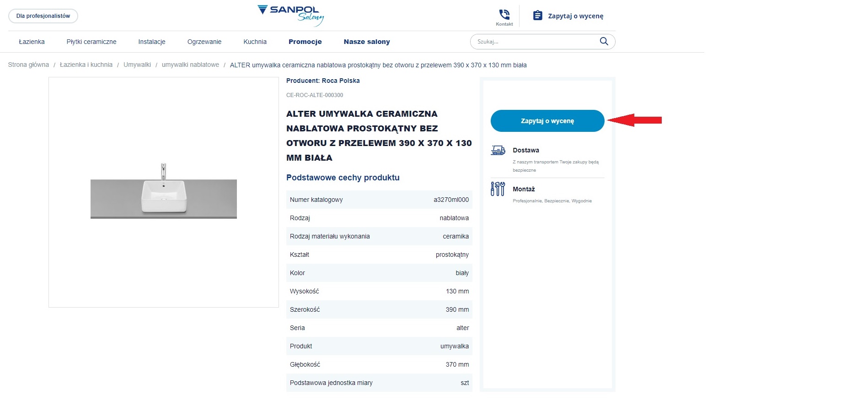The image size is (868, 401).
Task: Click material value ceramika
Action: point(455,236)
